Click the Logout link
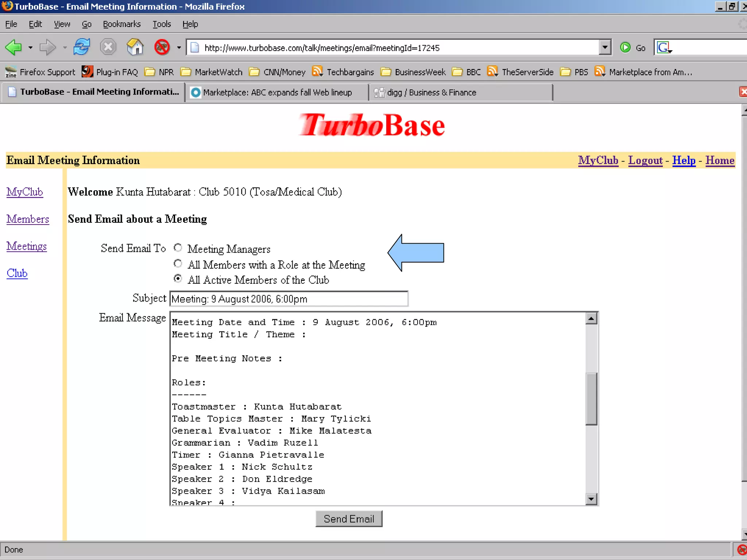Image resolution: width=747 pixels, height=560 pixels. click(645, 160)
